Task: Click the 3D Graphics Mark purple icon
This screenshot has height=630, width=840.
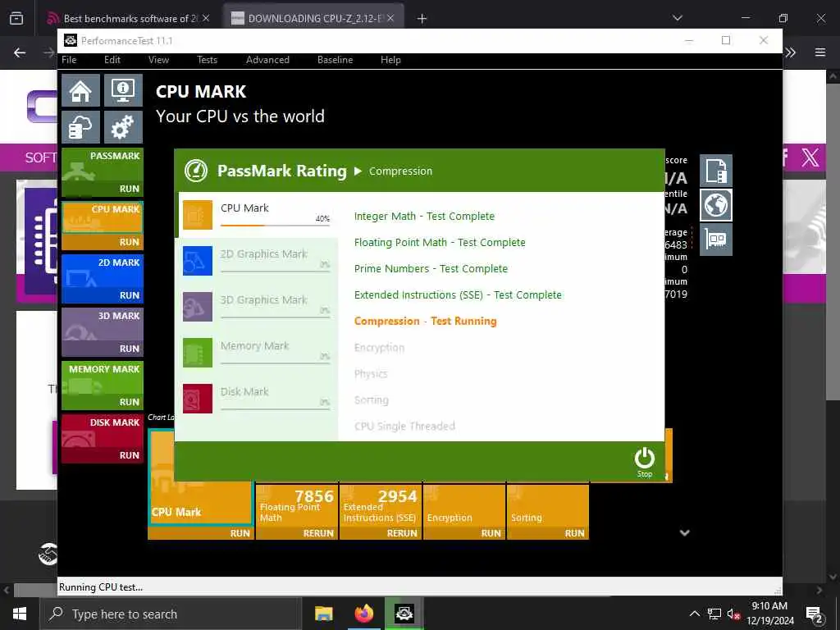Action: [198, 307]
